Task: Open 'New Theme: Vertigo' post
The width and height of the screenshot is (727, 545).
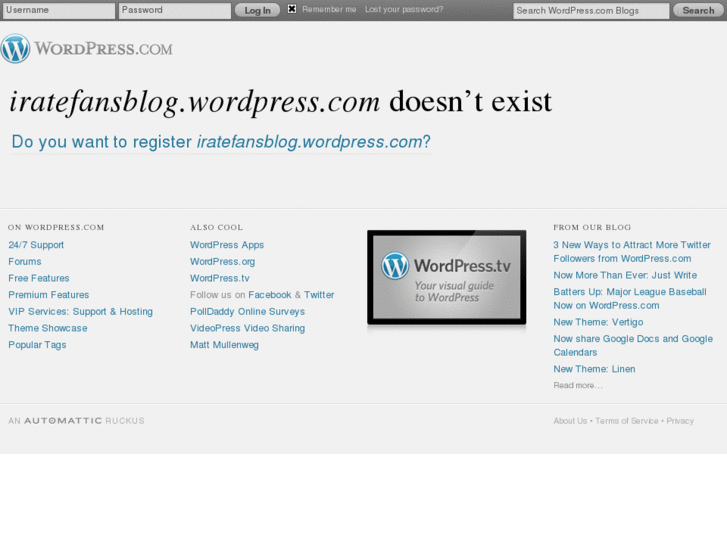Action: point(598,322)
